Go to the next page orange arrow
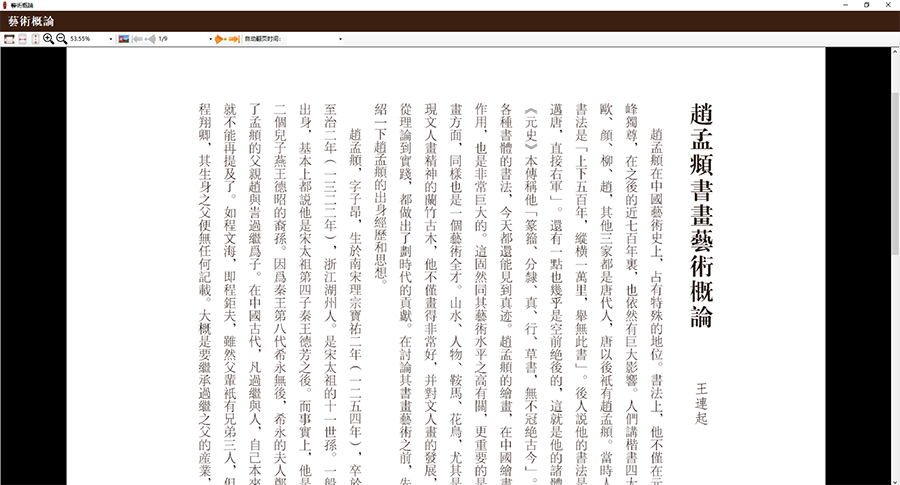This screenshot has height=485, width=900. pos(220,39)
